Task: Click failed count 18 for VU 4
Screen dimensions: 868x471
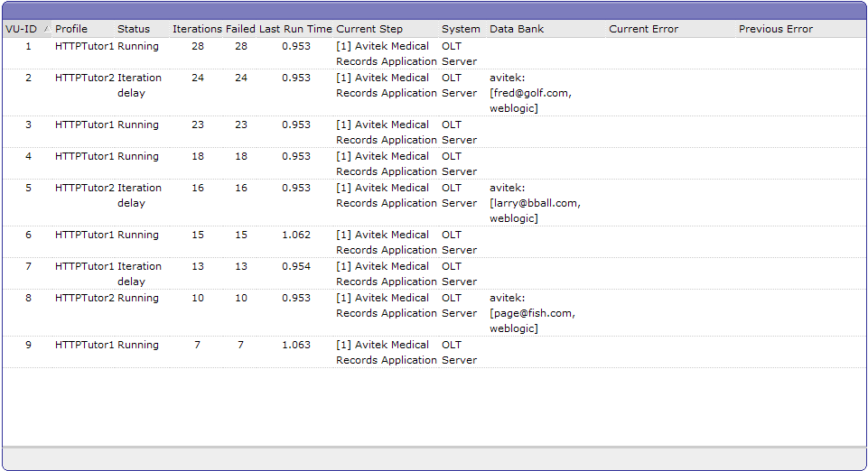Action: [241, 156]
